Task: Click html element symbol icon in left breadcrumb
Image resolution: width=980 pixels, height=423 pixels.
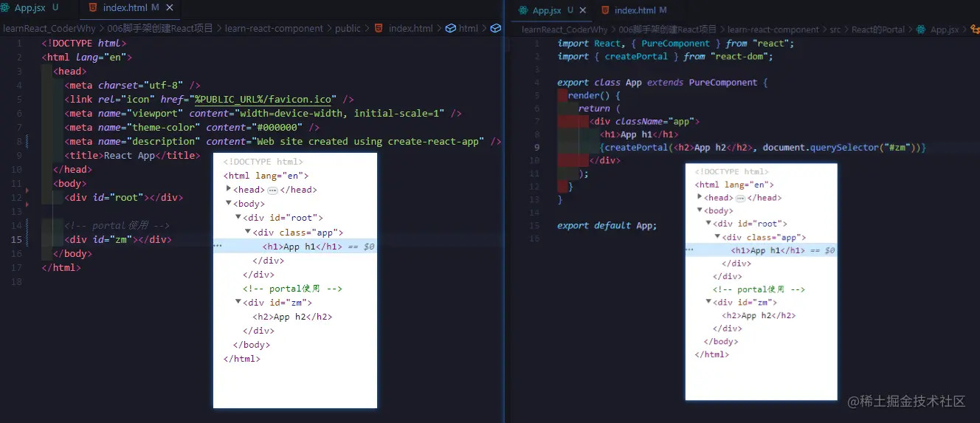Action: click(450, 29)
